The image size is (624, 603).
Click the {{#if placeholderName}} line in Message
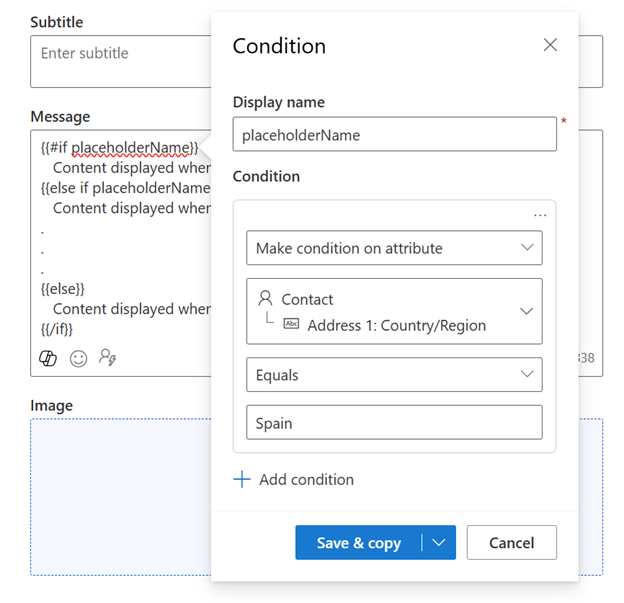119,148
